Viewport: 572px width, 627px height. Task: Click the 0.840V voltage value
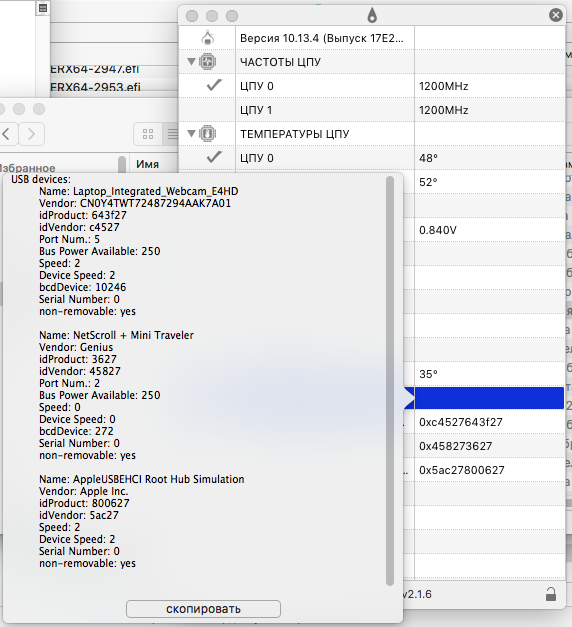[x=438, y=230]
